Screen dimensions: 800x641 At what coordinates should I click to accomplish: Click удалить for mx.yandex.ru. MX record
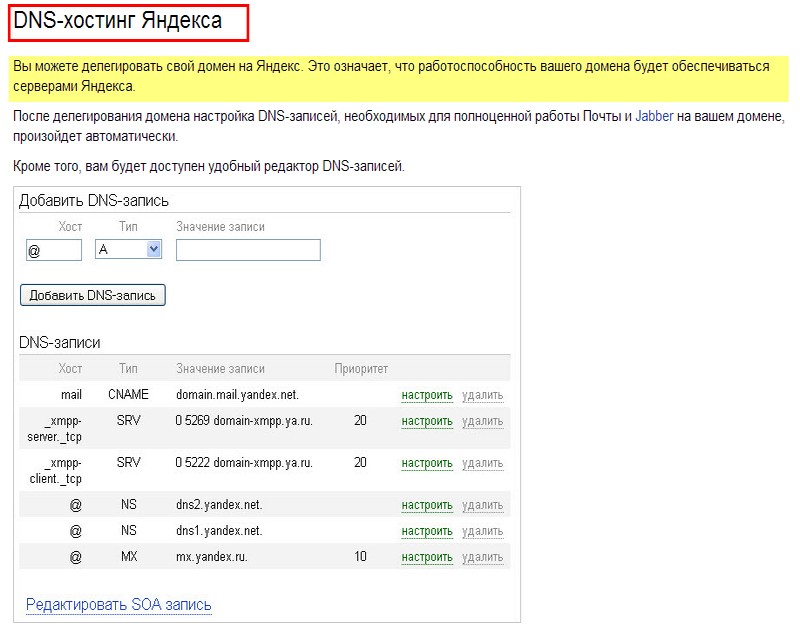tap(483, 557)
